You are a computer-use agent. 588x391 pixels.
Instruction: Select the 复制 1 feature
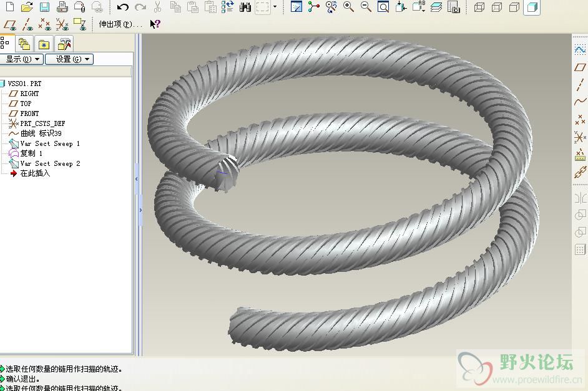(31, 153)
